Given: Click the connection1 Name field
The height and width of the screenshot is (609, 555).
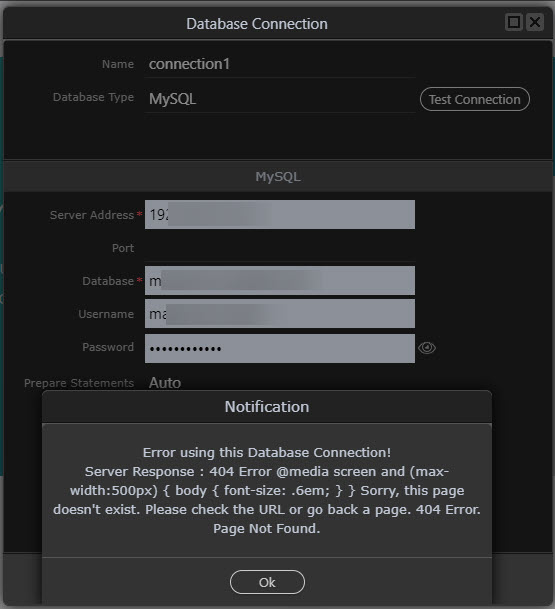Looking at the screenshot, I should (280, 64).
